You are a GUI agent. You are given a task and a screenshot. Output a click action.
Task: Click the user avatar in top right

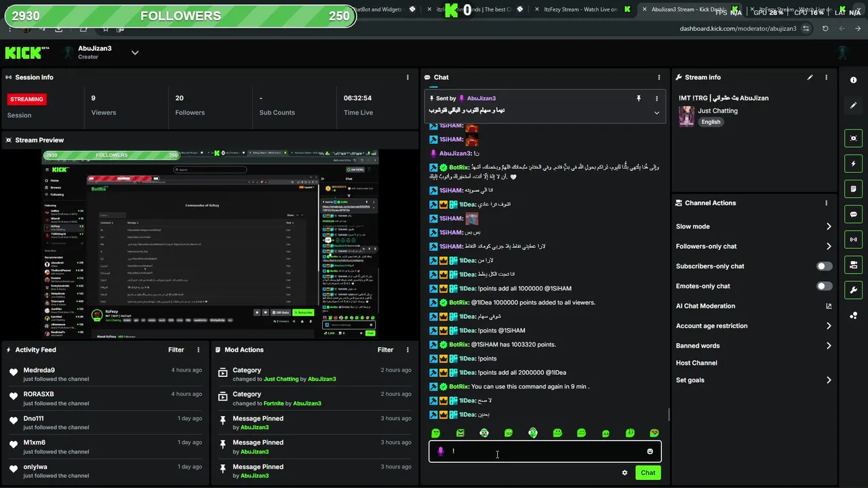tap(843, 53)
